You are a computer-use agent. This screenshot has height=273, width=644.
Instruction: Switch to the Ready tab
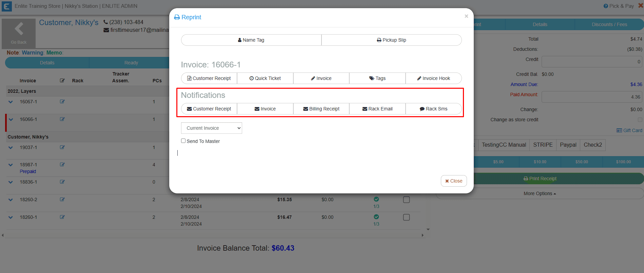[131, 63]
